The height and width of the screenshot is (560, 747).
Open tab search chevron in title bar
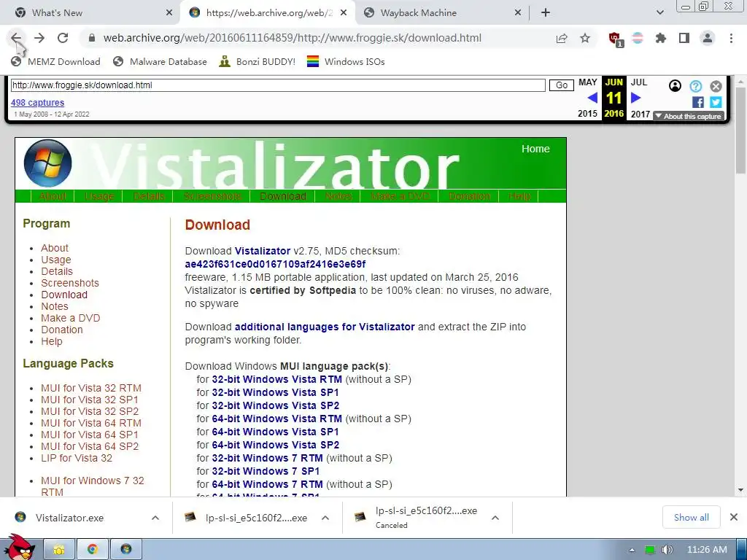659,13
